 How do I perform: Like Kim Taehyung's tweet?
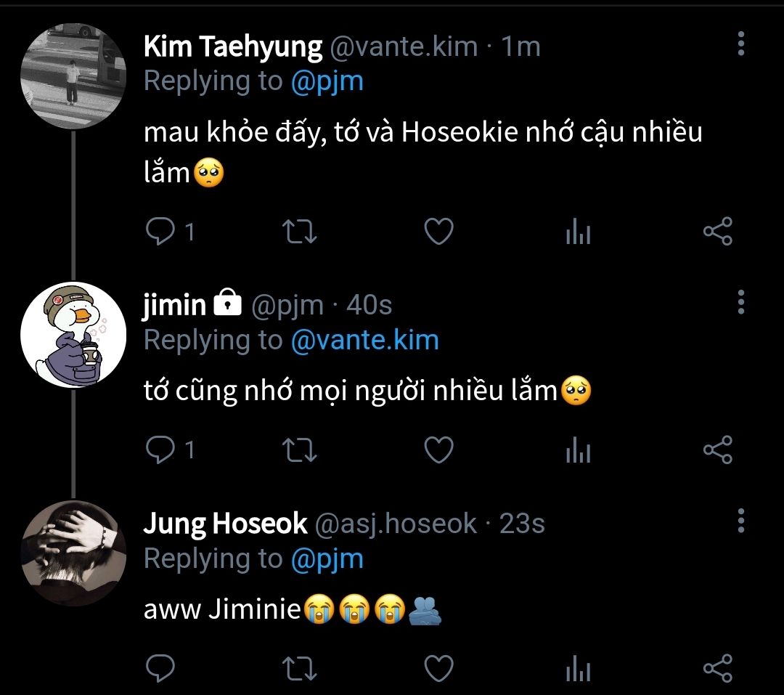pos(438,232)
